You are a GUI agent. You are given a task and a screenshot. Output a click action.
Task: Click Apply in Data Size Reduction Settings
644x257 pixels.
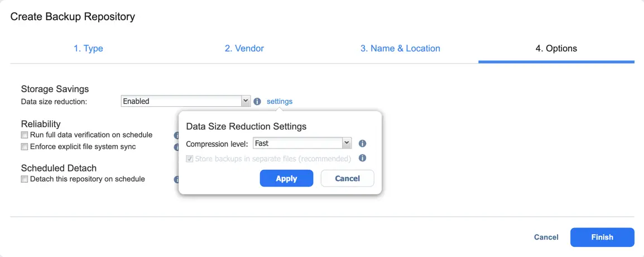click(x=287, y=178)
